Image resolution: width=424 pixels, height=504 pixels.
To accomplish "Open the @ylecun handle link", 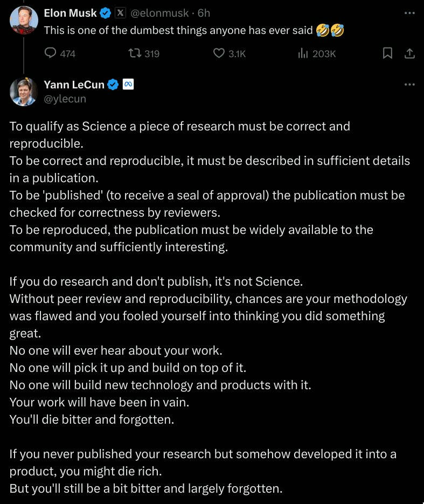I will coord(65,99).
